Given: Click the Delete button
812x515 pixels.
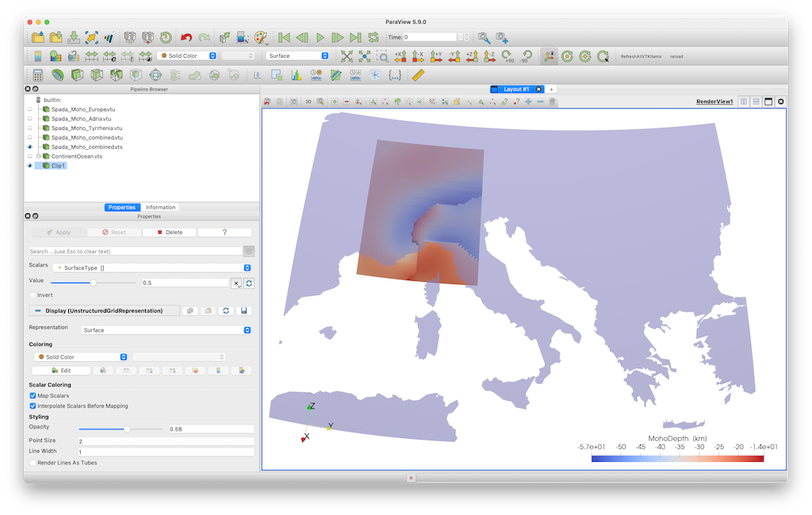Looking at the screenshot, I should coord(169,233).
